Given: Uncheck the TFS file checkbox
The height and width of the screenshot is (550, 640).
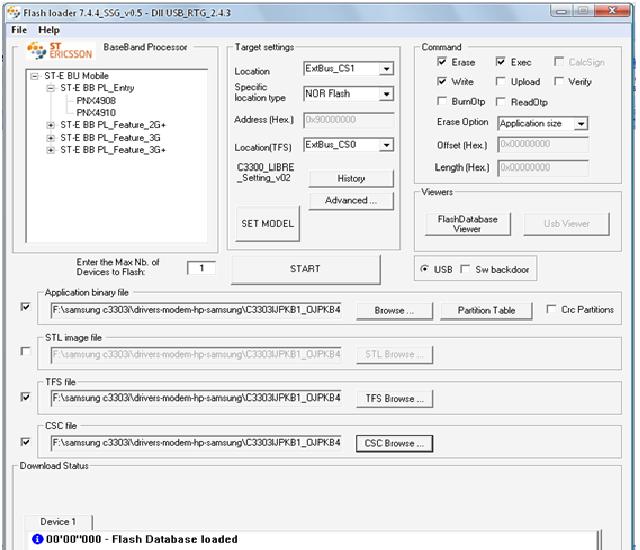Looking at the screenshot, I should click(x=25, y=397).
